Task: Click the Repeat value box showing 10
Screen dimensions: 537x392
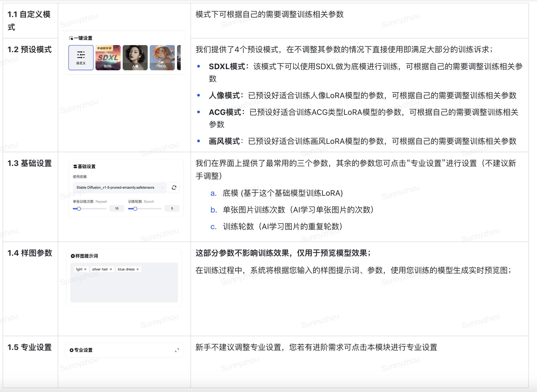Action: pyautogui.click(x=117, y=209)
